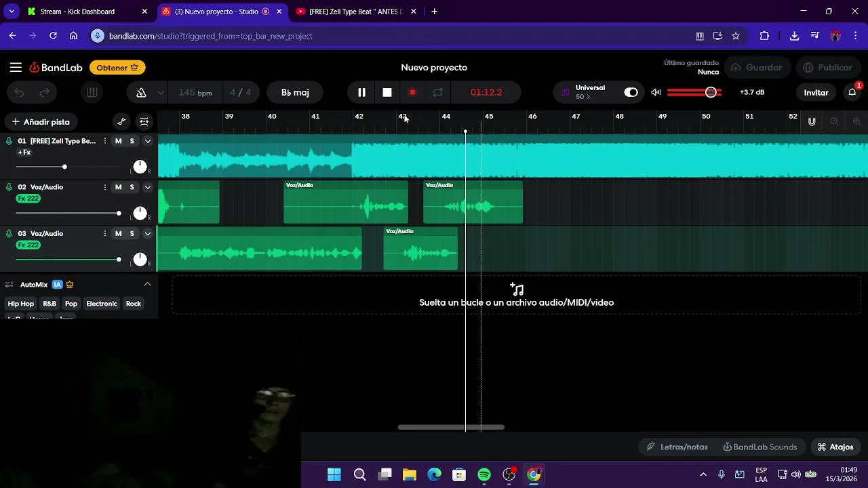Click the Obtener membership button
The image size is (868, 488).
click(117, 68)
